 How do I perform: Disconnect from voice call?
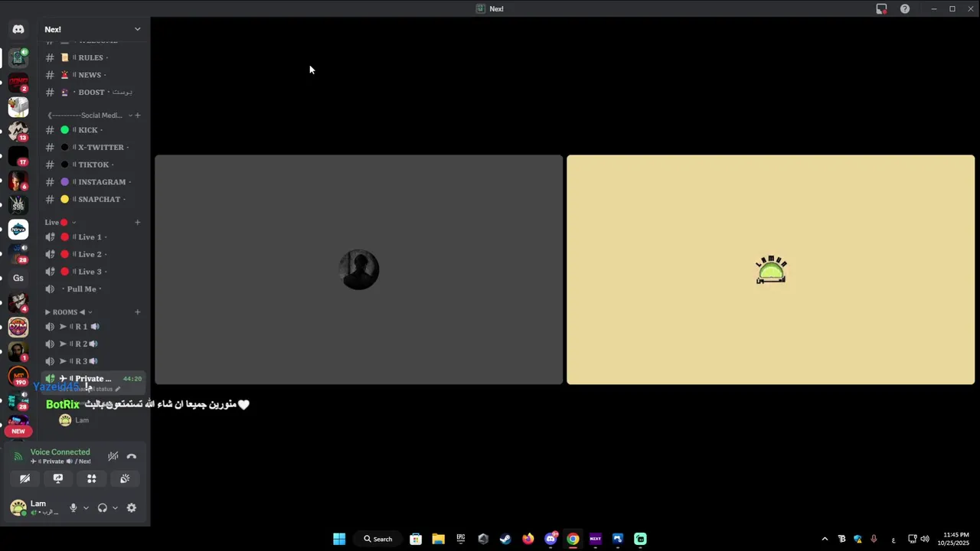click(x=132, y=456)
